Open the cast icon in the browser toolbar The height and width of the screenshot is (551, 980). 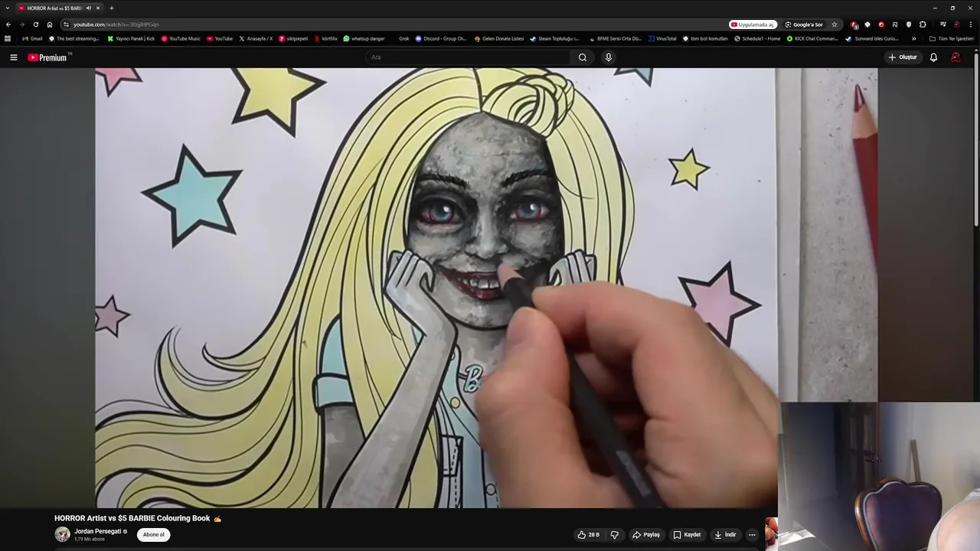[x=895, y=24]
